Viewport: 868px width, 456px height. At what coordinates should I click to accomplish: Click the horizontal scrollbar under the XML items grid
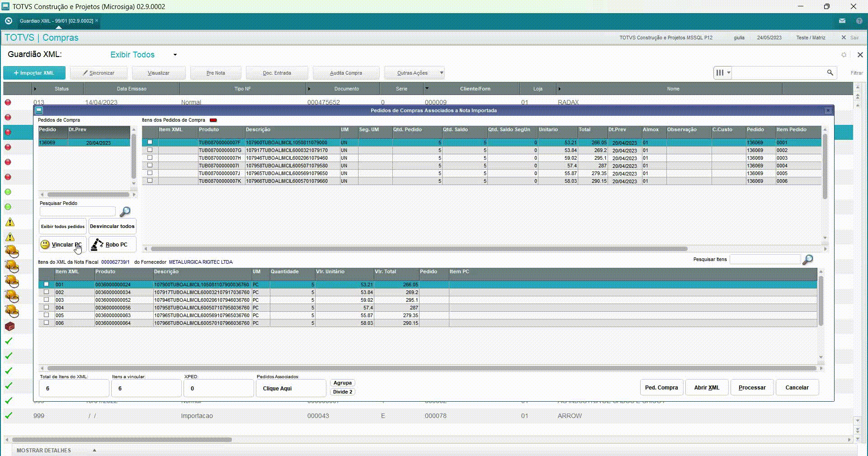coord(432,368)
